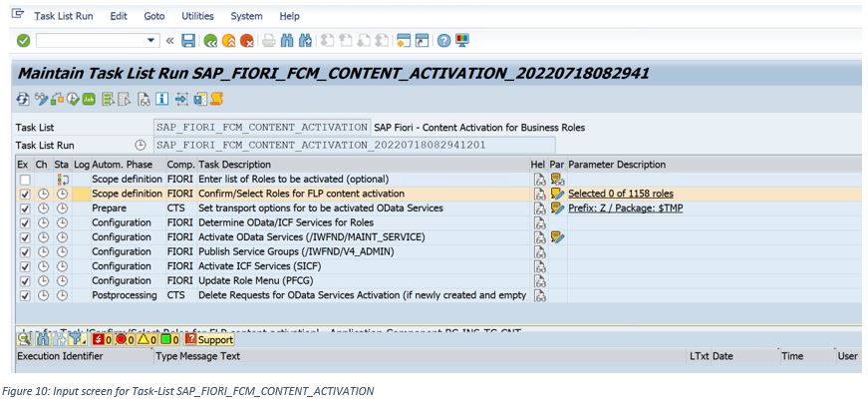The image size is (868, 405).
Task: Open help document for Confirm/Select Roles row
Action: (540, 194)
